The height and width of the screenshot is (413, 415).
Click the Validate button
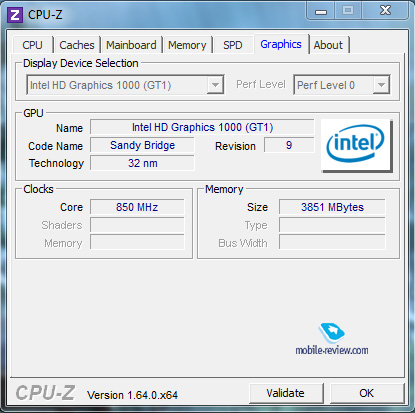coord(286,393)
